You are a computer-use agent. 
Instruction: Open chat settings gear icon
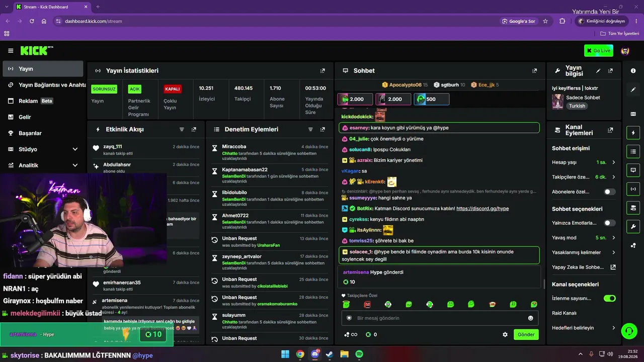pyautogui.click(x=505, y=334)
